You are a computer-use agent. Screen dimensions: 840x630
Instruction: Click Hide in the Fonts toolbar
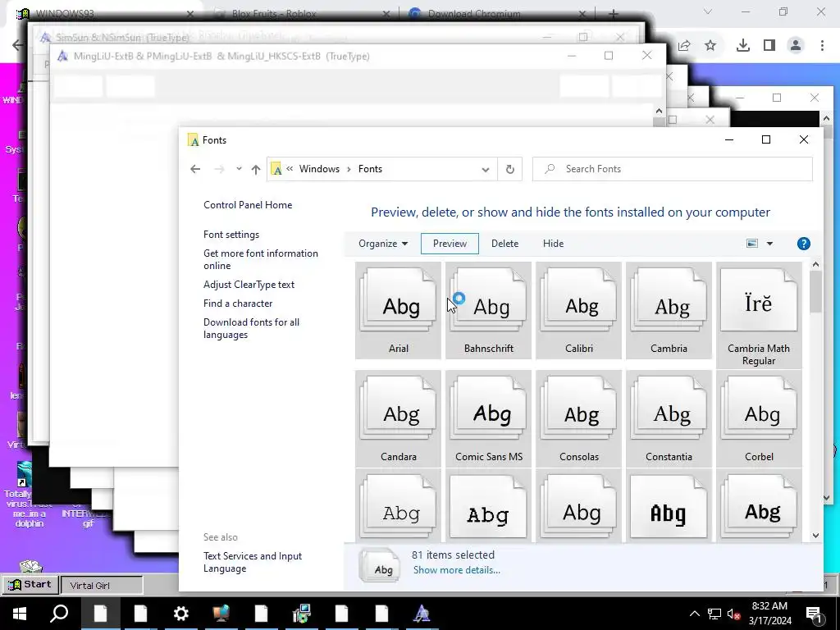553,243
